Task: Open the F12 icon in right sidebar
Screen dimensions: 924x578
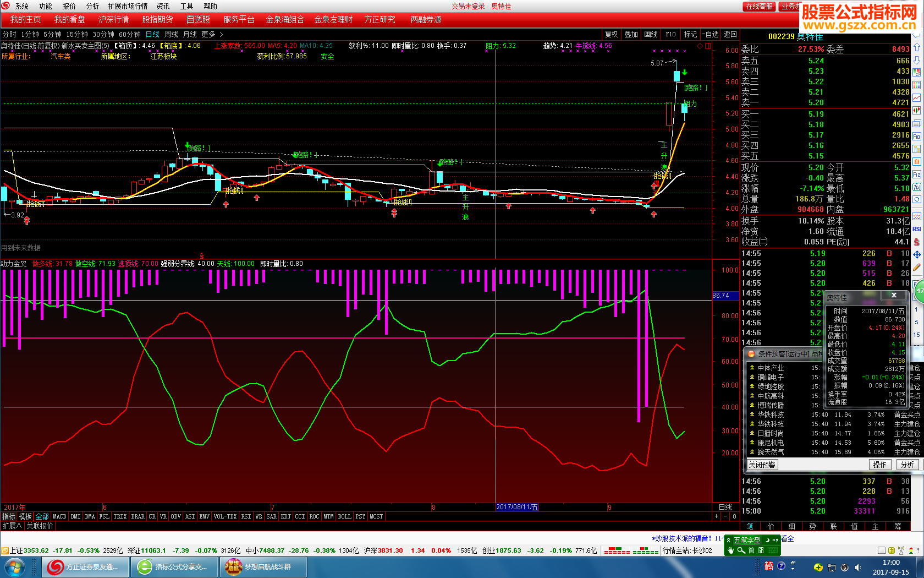Action: coord(917,175)
